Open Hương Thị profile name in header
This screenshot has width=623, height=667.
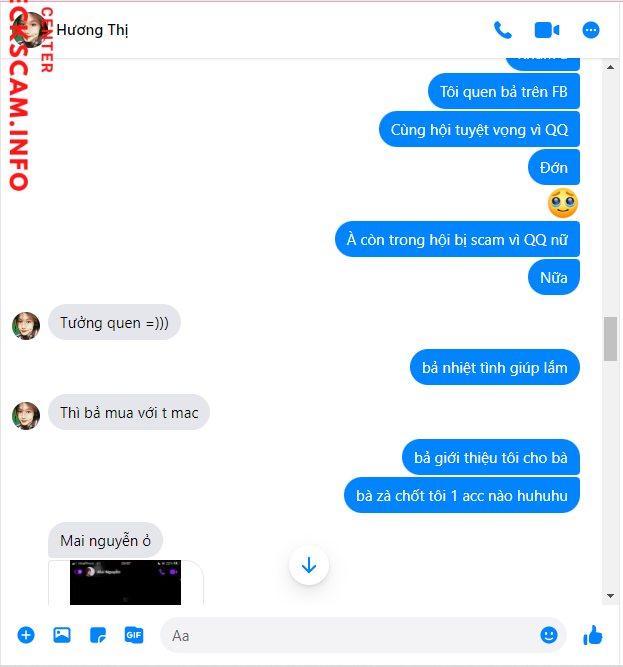pyautogui.click(x=92, y=30)
